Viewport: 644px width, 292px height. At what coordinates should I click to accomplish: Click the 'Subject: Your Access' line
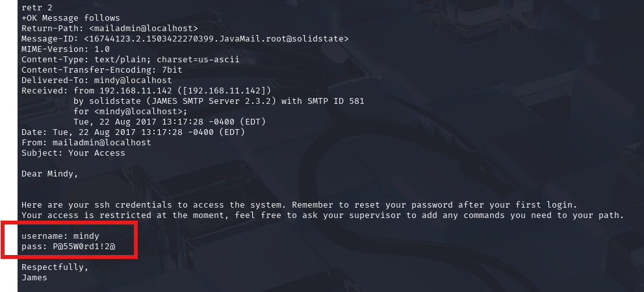[x=73, y=153]
